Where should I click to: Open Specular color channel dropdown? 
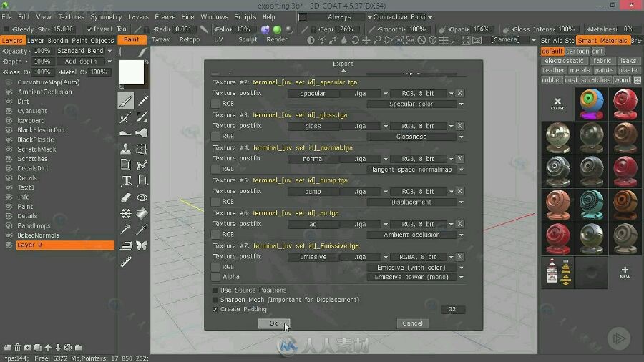416,104
